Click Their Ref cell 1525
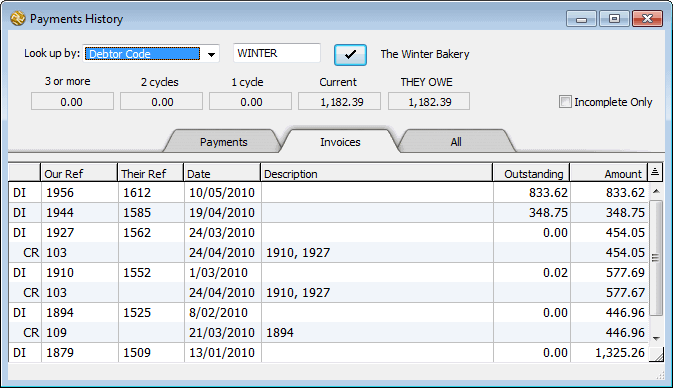 point(137,312)
